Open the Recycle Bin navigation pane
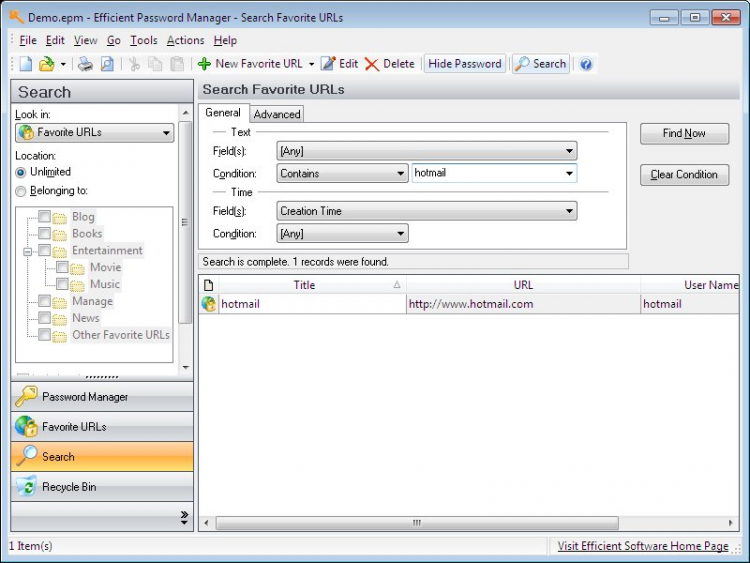Screen dimensions: 750x563 coord(102,486)
